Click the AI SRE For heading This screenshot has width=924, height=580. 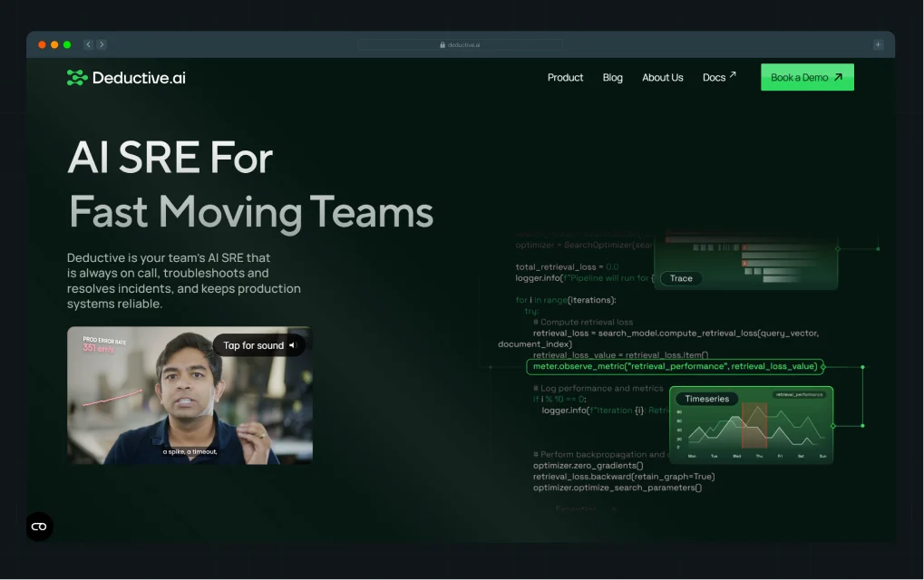pos(170,158)
